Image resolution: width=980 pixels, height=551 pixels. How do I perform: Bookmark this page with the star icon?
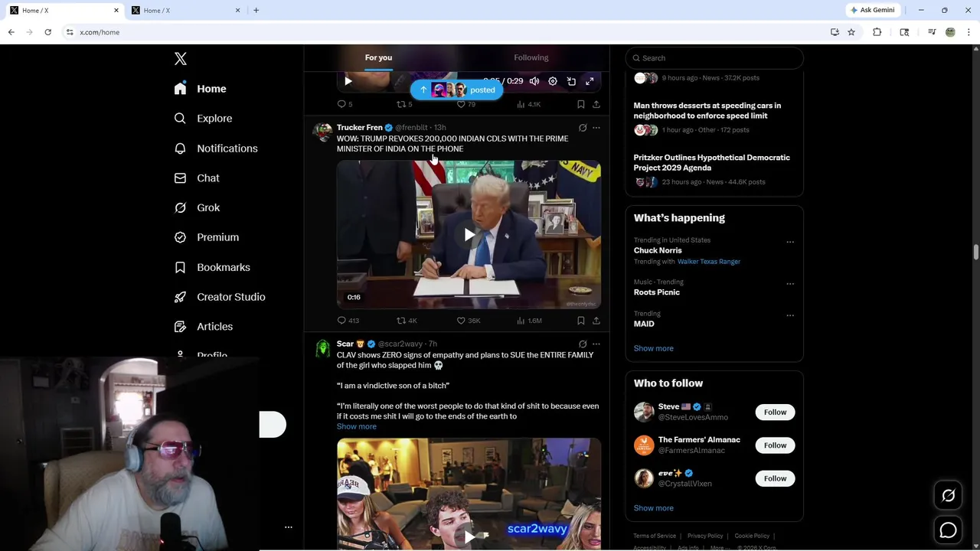coord(851,32)
